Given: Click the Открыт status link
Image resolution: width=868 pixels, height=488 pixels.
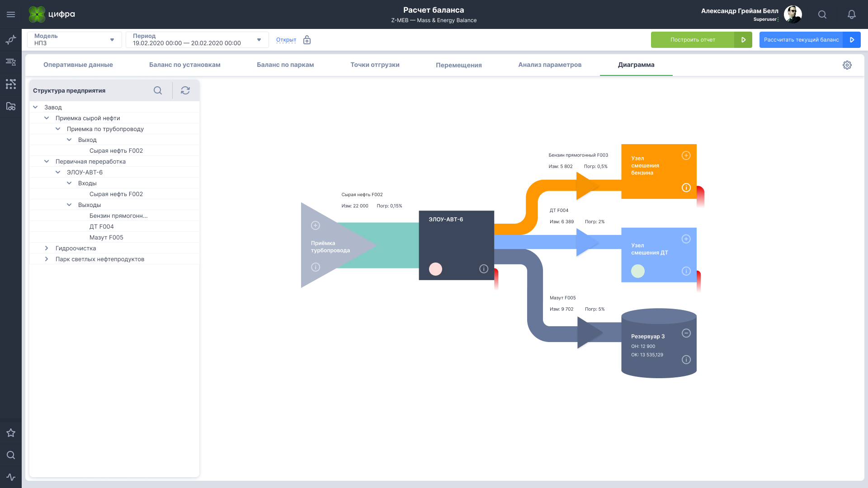Looking at the screenshot, I should pos(286,40).
